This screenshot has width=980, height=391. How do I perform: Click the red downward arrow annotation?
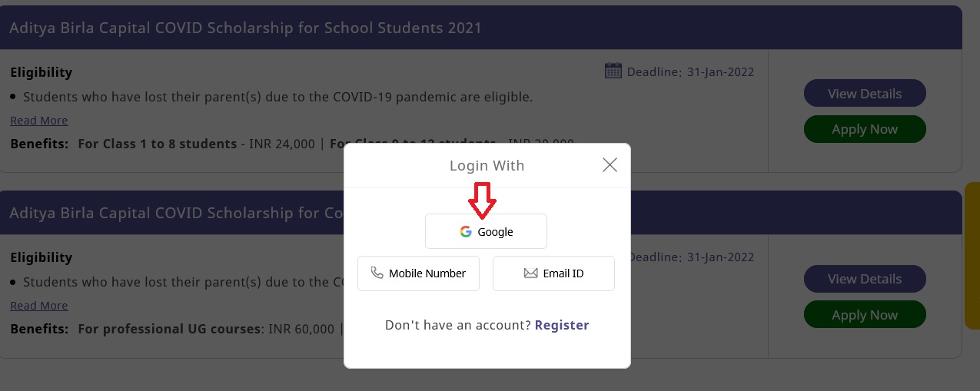pyautogui.click(x=483, y=200)
